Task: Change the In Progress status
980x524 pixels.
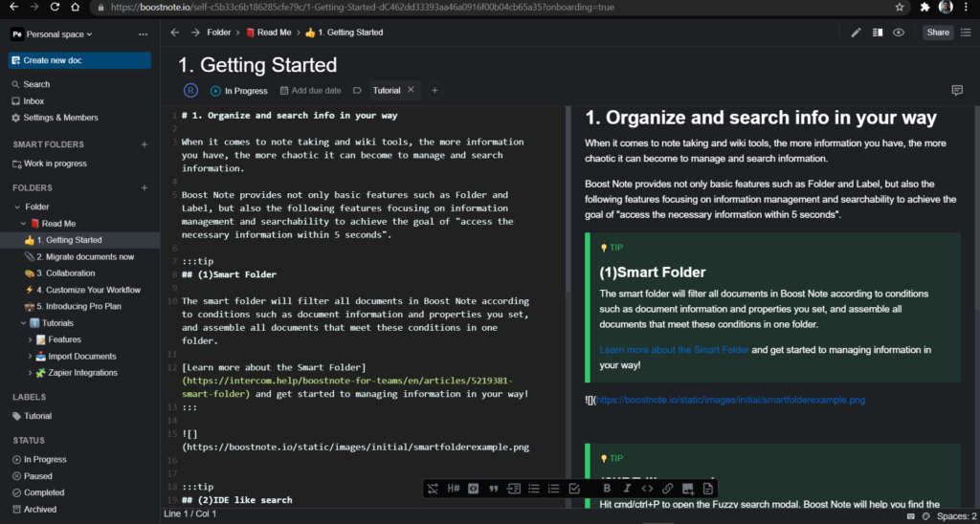Action: pyautogui.click(x=238, y=91)
